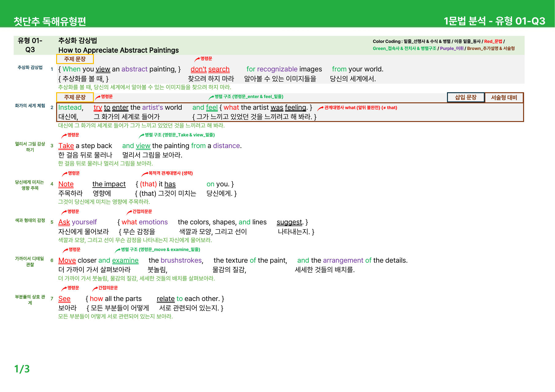
Task: Click green translation "모든 부분들이 어떻게 서로 관련되어 있는지 보아라."
Action: tap(116, 317)
